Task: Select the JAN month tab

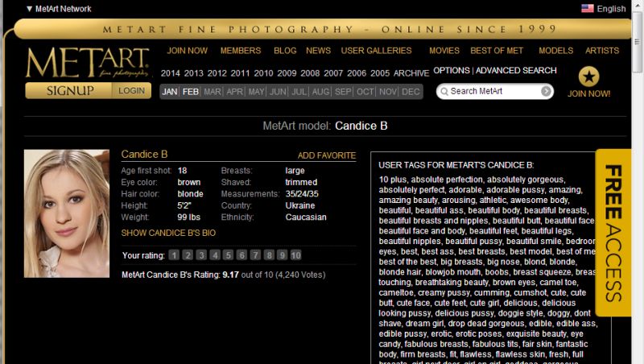Action: (170, 92)
